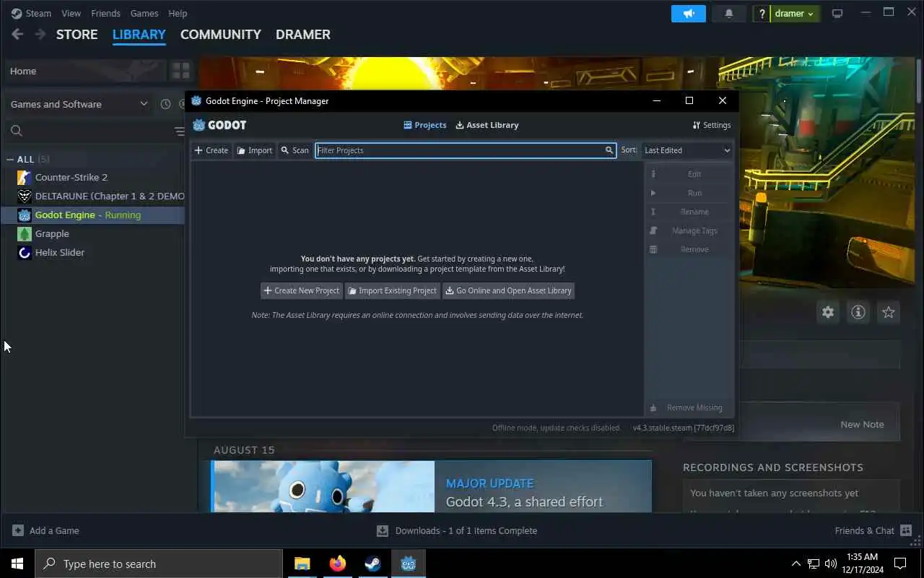Open Windows Start menu
Image resolution: width=924 pixels, height=578 pixels.
pyautogui.click(x=17, y=564)
